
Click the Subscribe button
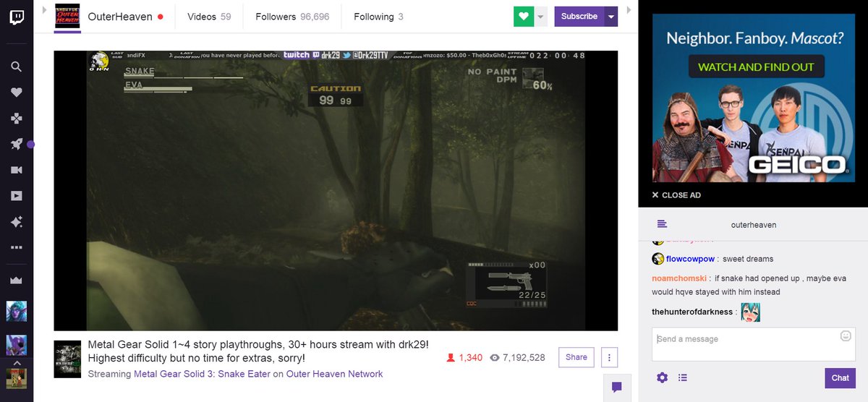point(579,17)
